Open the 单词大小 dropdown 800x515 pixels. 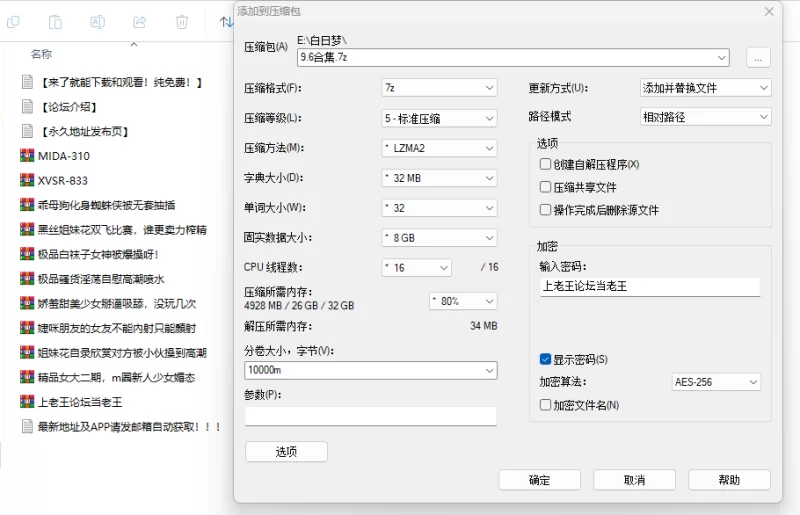439,208
